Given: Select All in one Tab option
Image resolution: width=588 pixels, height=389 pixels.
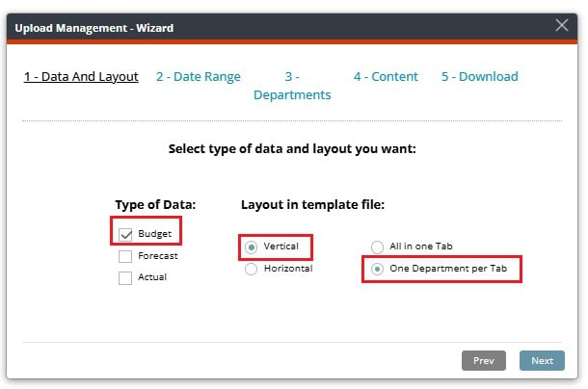Looking at the screenshot, I should (377, 247).
